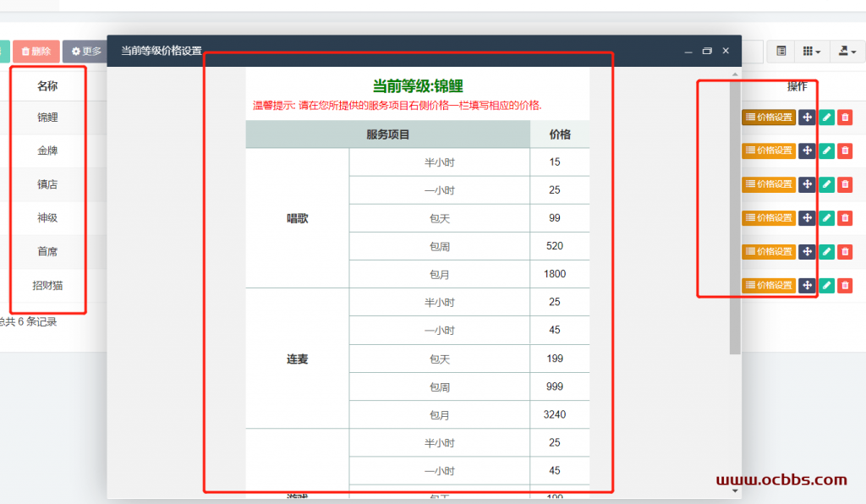Screen dimensions: 866x504
Task: Click the move icon in 首席 row
Action: 807,251
